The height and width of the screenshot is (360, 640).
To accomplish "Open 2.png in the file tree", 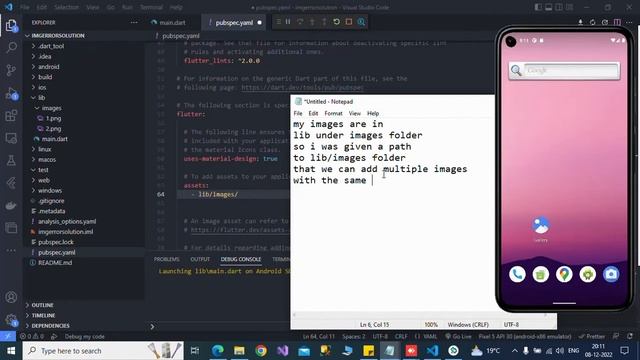I will pyautogui.click(x=53, y=129).
